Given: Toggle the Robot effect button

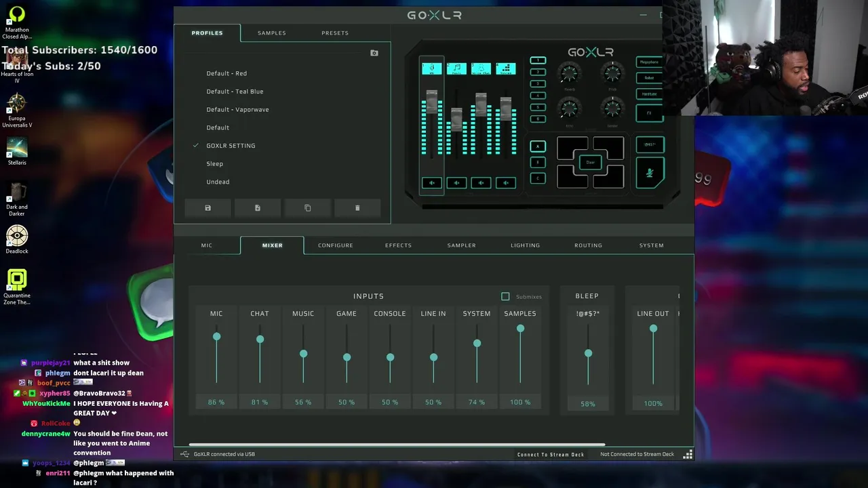Looking at the screenshot, I should (649, 78).
